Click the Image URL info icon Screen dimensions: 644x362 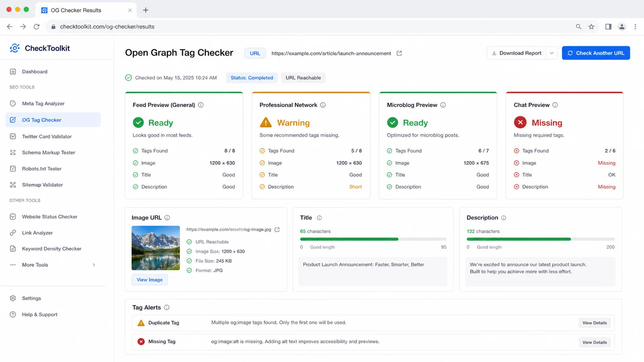pos(167,218)
